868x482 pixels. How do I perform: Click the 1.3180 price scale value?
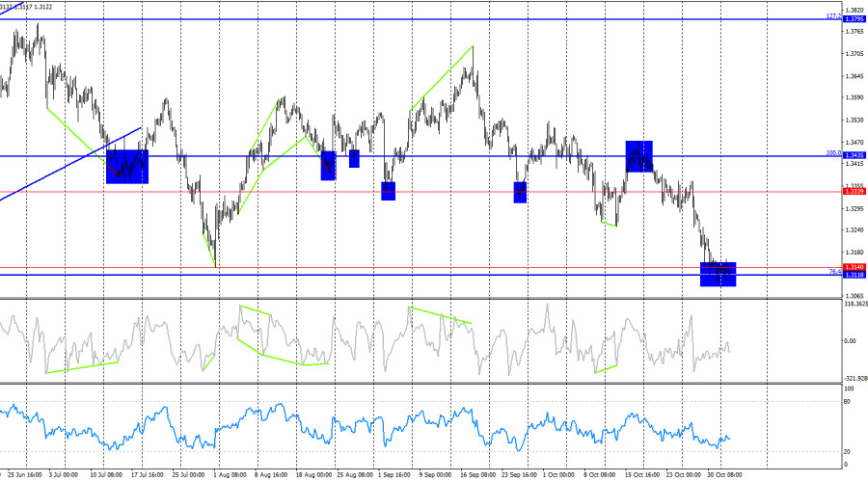coord(854,253)
